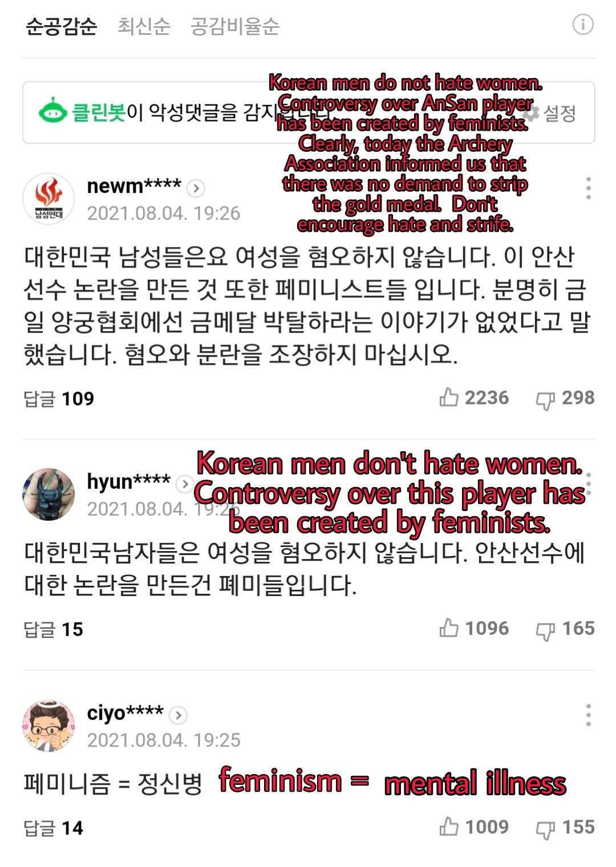Open 설정 cleanbot settings
Screen dimensions: 616x867
pos(550,113)
